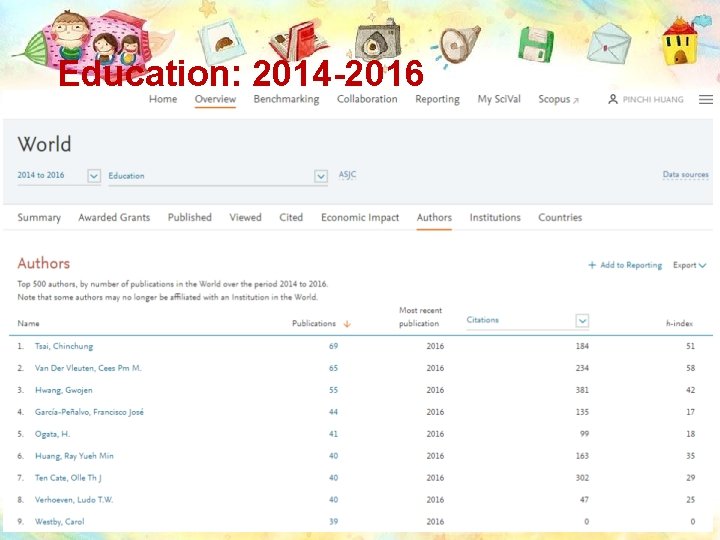The image size is (720, 540).
Task: Open author Hwang, Gwojen
Action: 64,390
